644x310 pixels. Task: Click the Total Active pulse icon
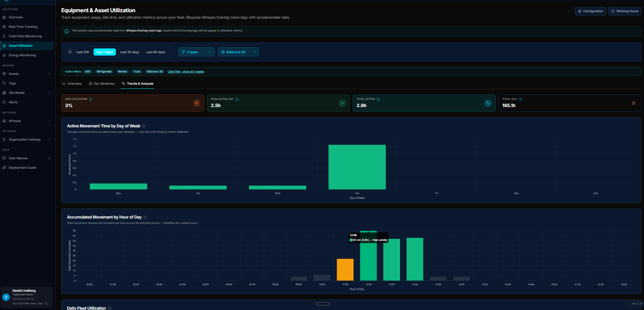(x=488, y=103)
